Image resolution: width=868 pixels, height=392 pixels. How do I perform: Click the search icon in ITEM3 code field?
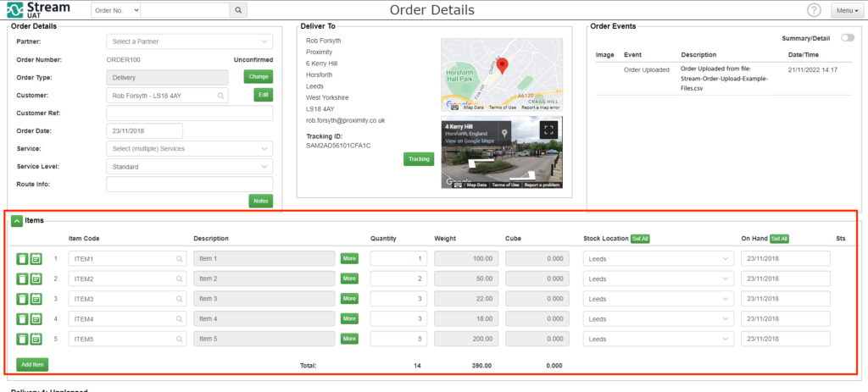(x=180, y=299)
